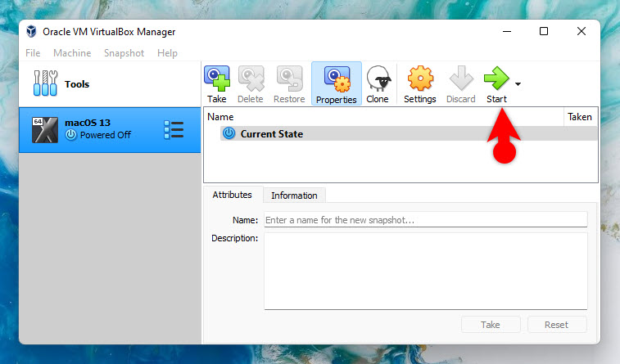Focus the Description text area

pyautogui.click(x=425, y=271)
